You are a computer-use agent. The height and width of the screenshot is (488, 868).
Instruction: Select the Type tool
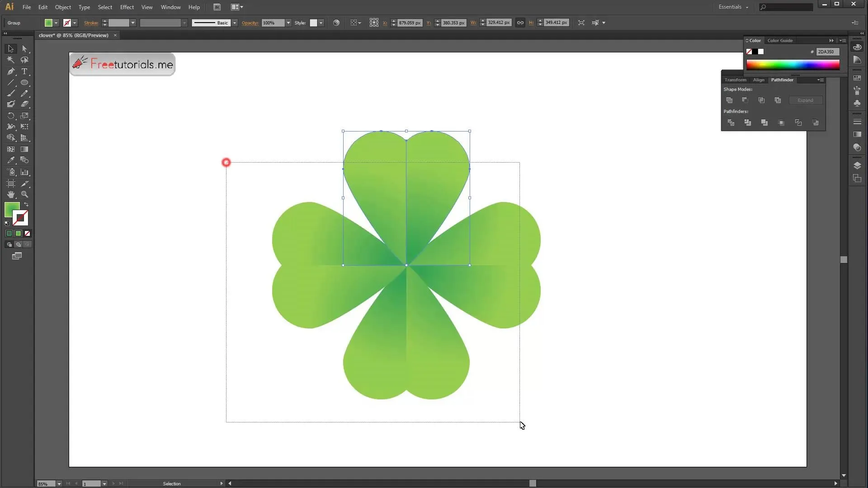coord(24,71)
